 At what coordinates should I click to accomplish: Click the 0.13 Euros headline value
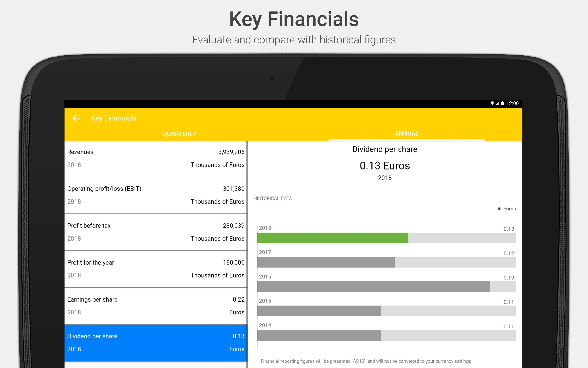(385, 166)
